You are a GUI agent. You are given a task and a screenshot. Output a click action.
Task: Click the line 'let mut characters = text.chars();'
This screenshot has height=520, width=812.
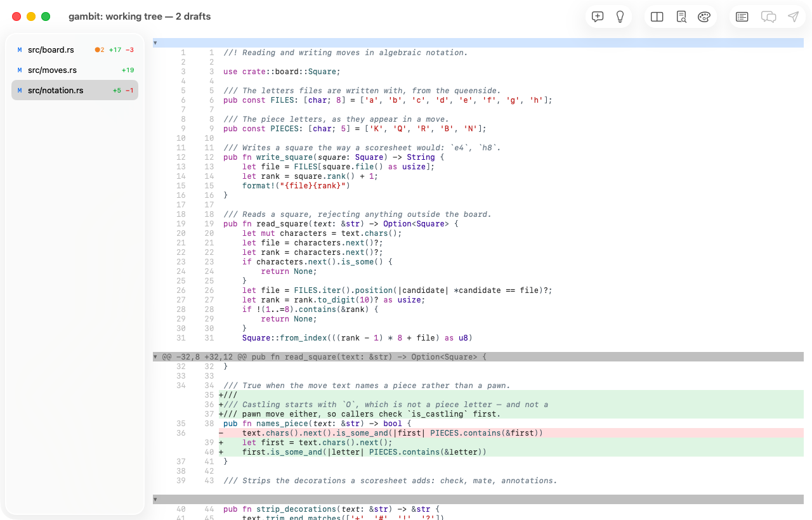tap(322, 233)
